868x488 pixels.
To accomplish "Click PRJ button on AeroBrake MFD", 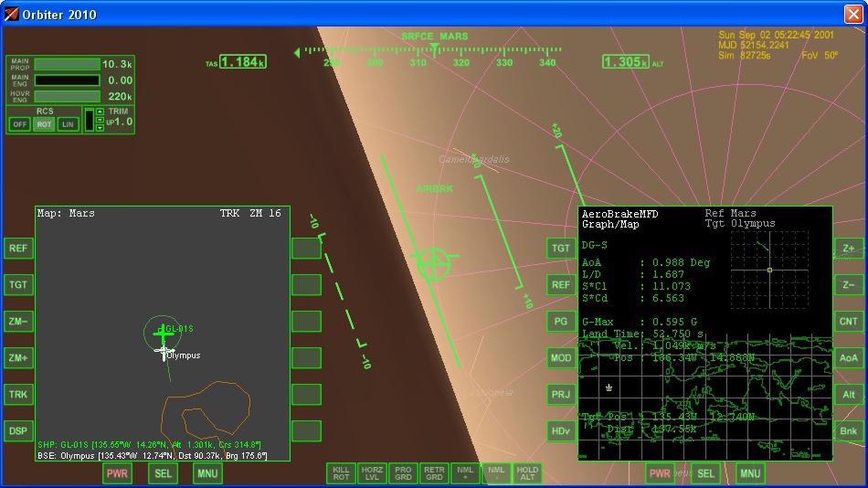I will click(x=561, y=395).
